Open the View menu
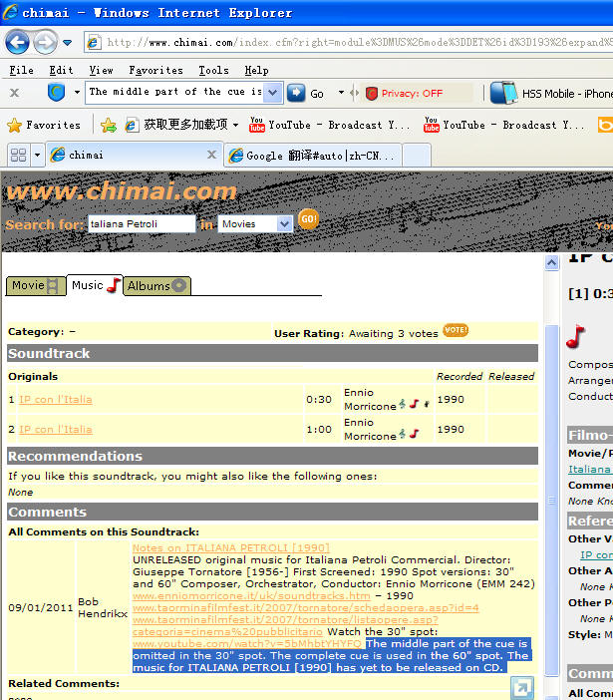Viewport: 613px width, 700px height. click(x=101, y=70)
